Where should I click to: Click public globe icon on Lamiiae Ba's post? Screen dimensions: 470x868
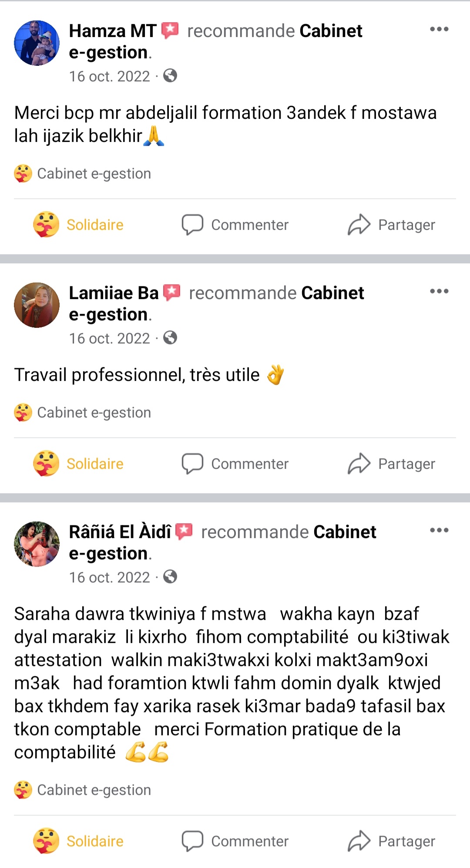coord(170,338)
